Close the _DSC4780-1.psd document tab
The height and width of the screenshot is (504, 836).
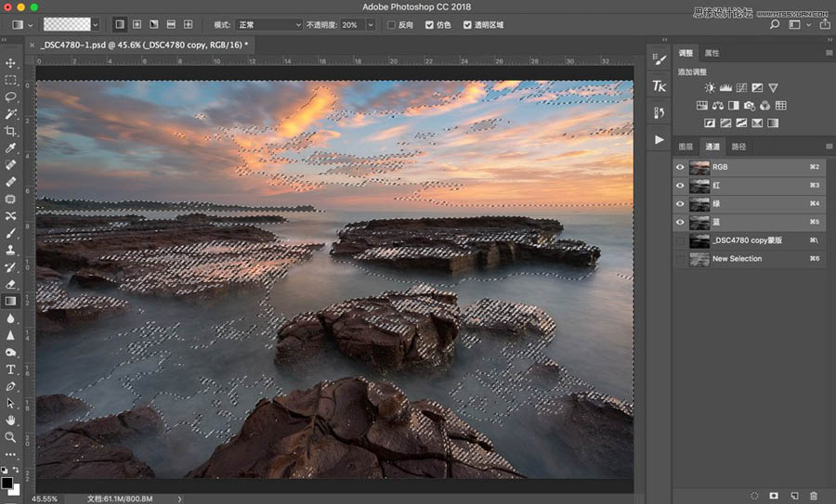click(x=32, y=45)
